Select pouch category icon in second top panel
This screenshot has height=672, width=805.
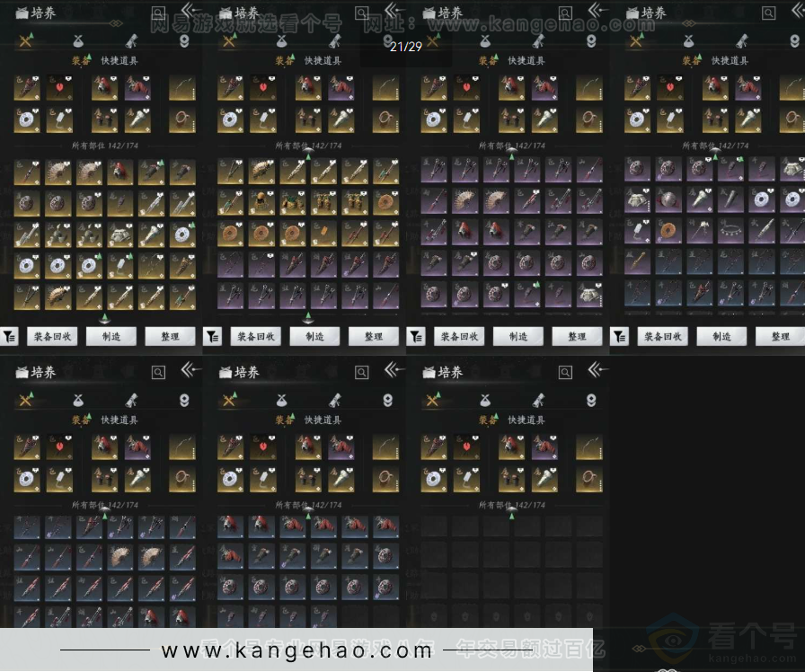pyautogui.click(x=281, y=40)
